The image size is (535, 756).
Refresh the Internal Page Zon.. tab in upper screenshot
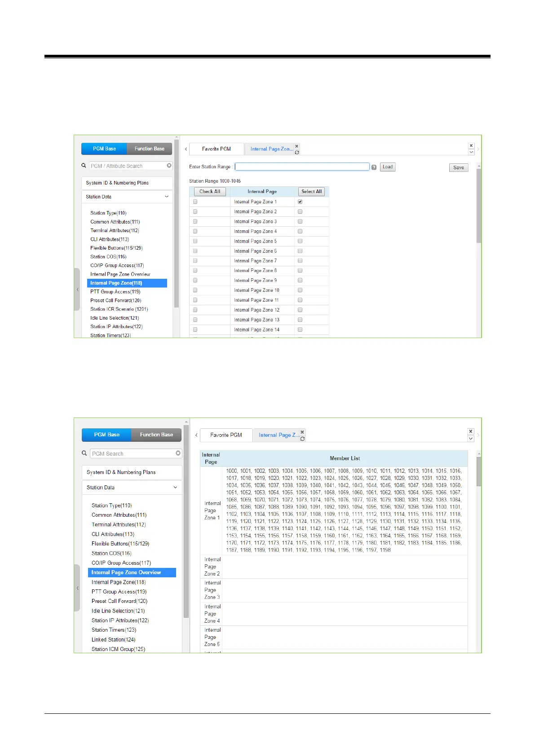(x=296, y=152)
